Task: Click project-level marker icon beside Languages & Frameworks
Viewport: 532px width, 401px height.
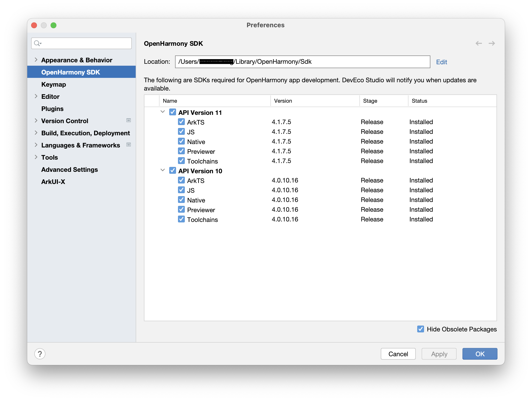Action: click(x=129, y=145)
